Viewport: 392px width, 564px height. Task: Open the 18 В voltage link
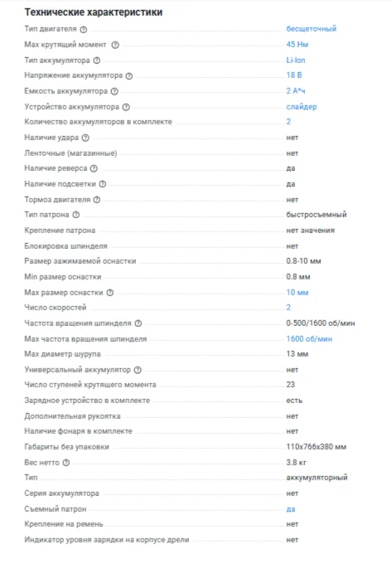click(x=294, y=75)
